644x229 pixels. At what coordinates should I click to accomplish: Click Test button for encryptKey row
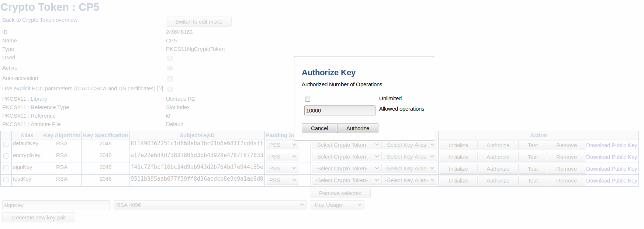pyautogui.click(x=533, y=157)
